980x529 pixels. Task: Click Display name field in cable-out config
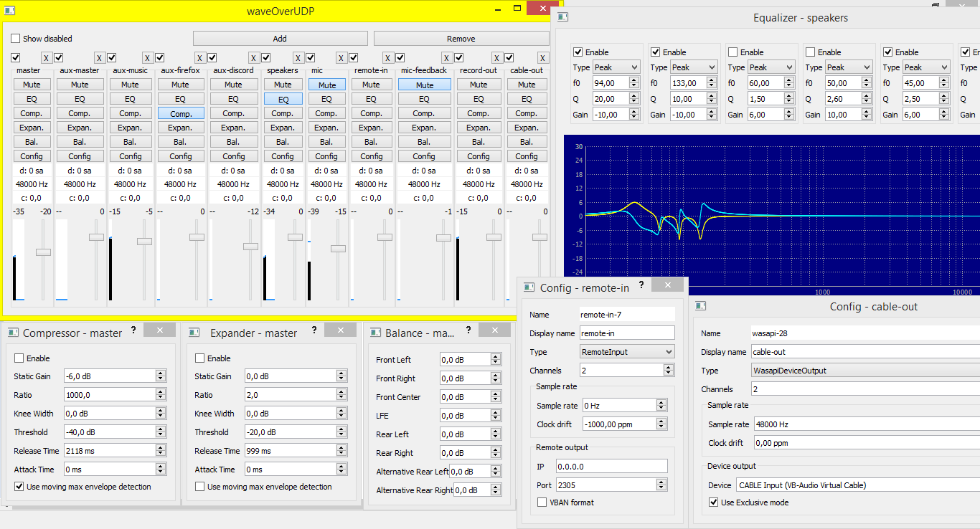coord(865,352)
